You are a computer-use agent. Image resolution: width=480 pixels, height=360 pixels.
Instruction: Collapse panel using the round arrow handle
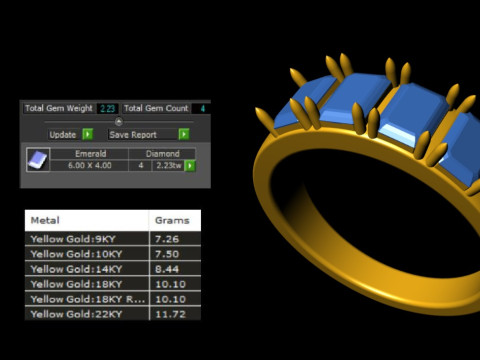click(119, 122)
